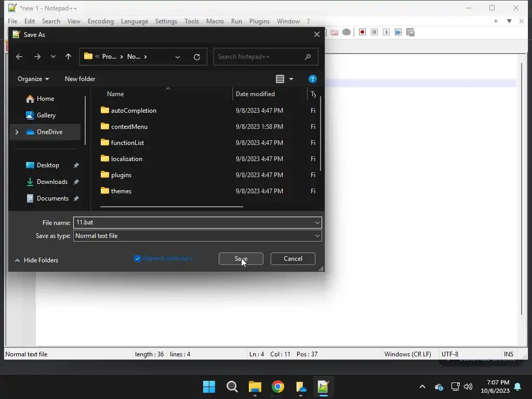532x399 pixels.
Task: Collapse the folder pane with Hide Folders
Action: [37, 260]
